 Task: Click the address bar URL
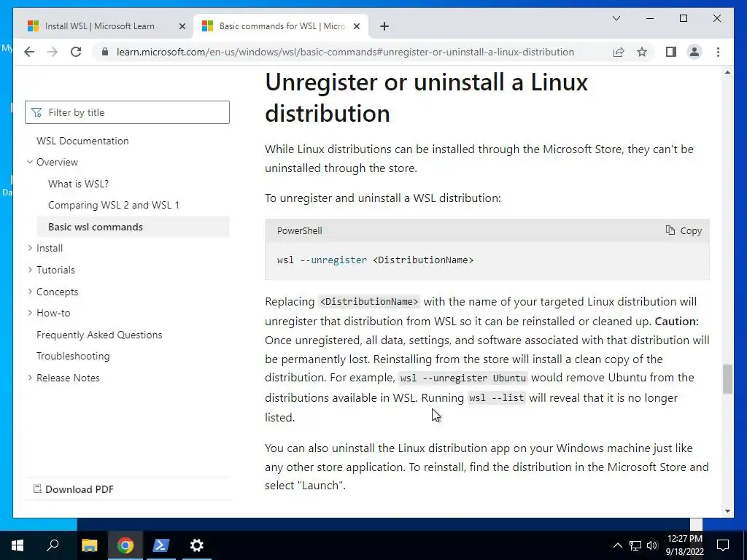345,52
